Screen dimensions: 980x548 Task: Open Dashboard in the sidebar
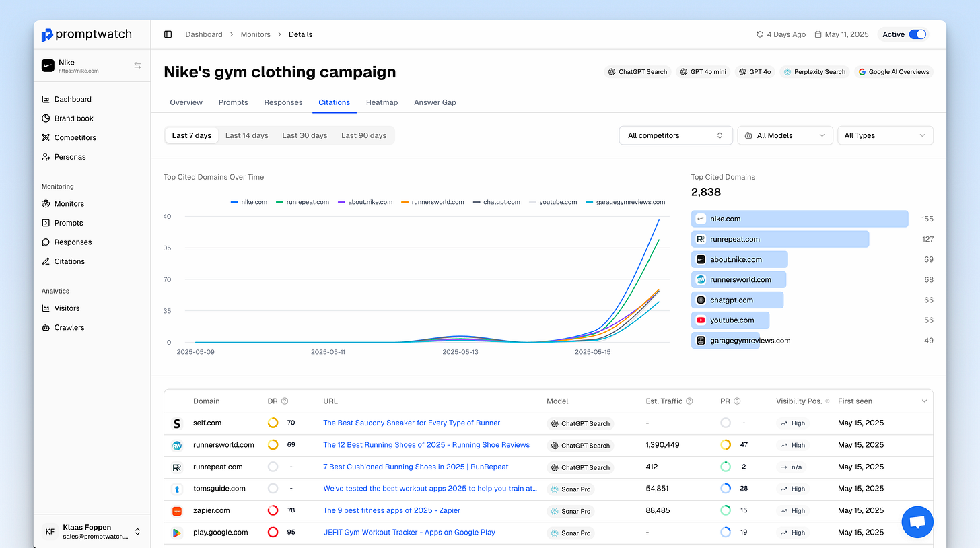point(73,99)
